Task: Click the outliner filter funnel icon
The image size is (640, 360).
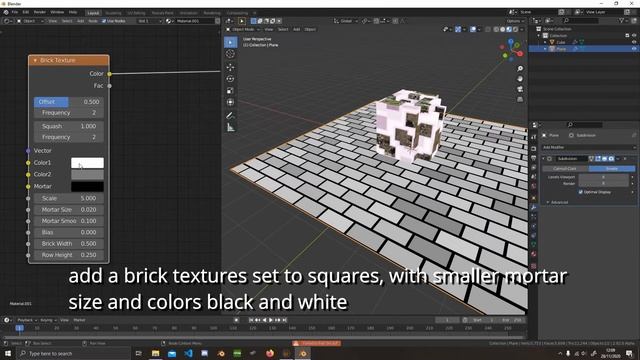Action: 621,20
